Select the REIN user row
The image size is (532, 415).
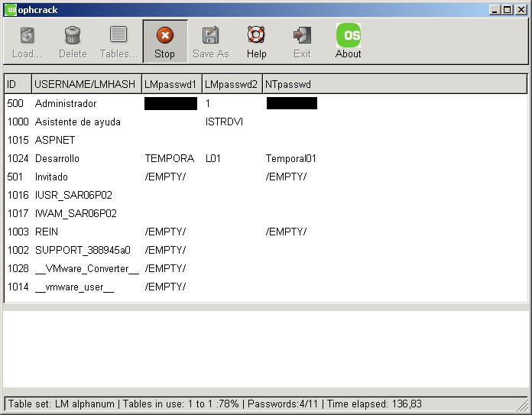[x=266, y=232]
